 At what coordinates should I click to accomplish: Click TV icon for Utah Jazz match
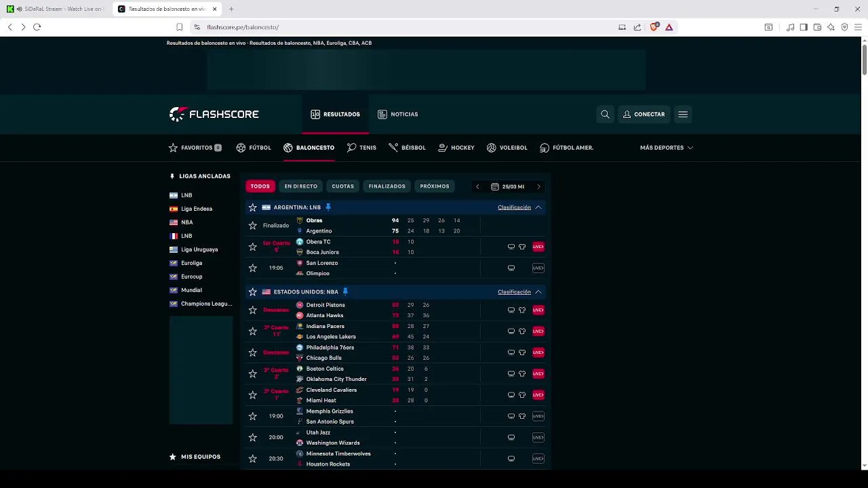click(511, 438)
